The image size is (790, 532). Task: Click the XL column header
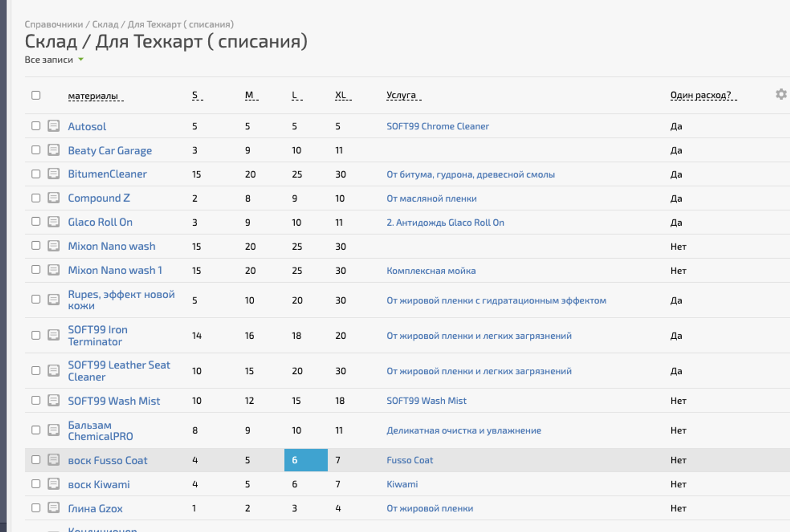[340, 95]
